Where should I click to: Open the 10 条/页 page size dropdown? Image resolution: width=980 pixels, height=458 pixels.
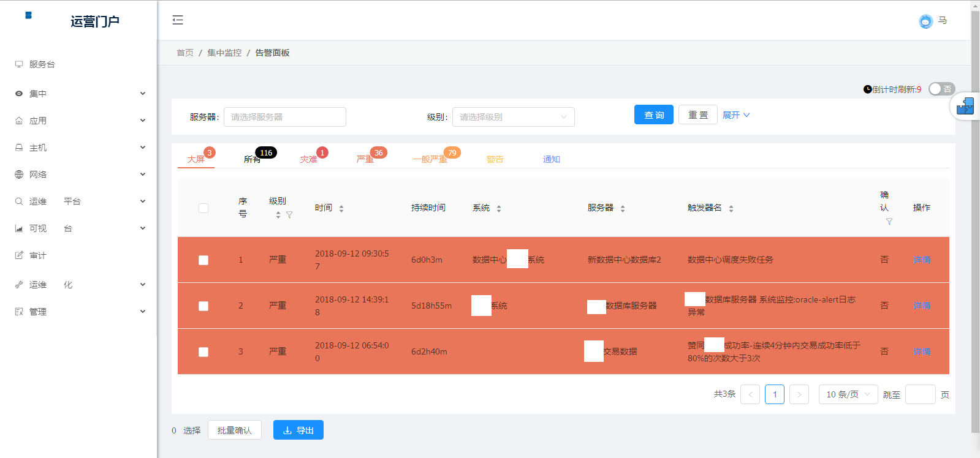[x=848, y=394]
